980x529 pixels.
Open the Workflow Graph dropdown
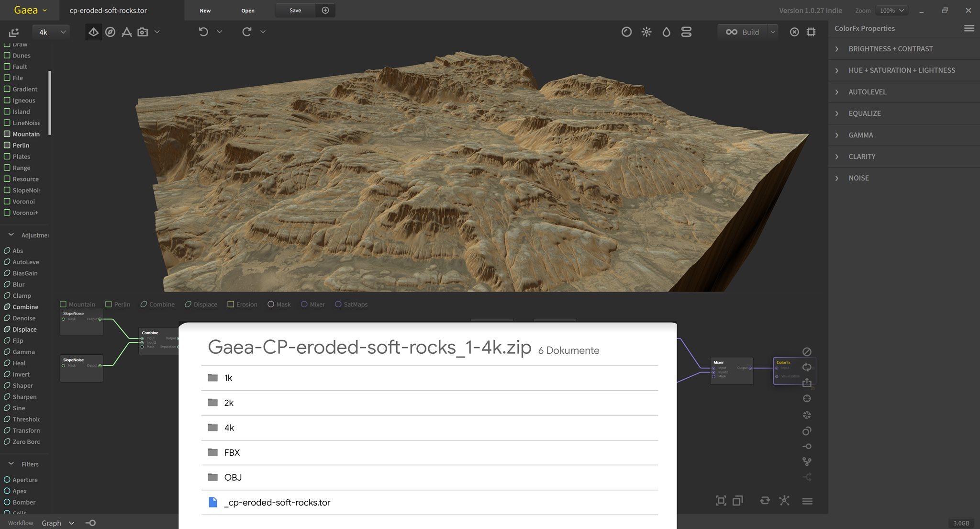(x=58, y=523)
